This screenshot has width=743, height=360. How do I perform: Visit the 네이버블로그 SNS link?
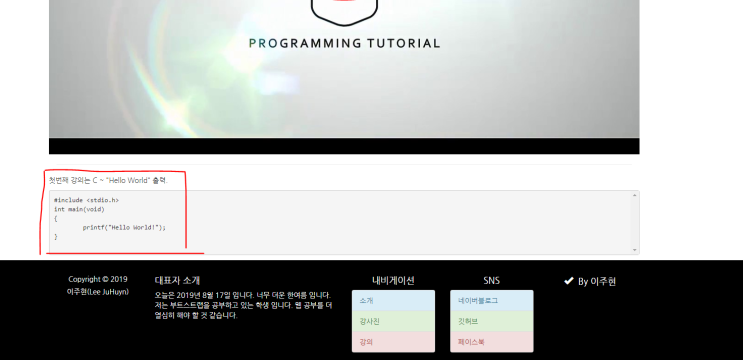click(x=491, y=300)
